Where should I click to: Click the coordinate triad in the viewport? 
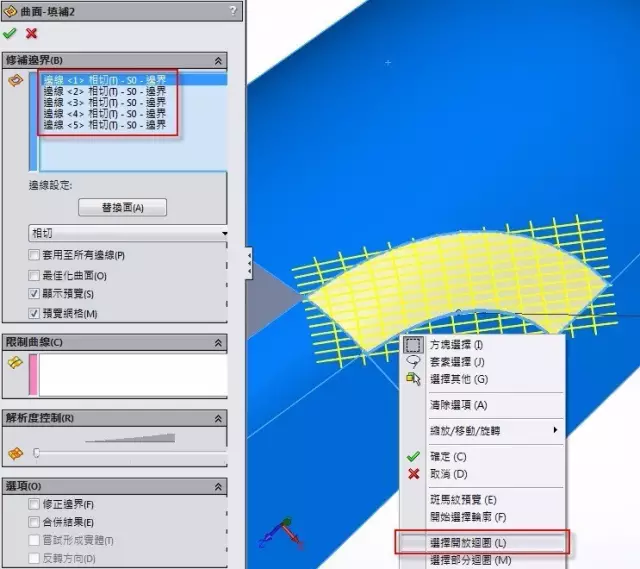coord(282,533)
